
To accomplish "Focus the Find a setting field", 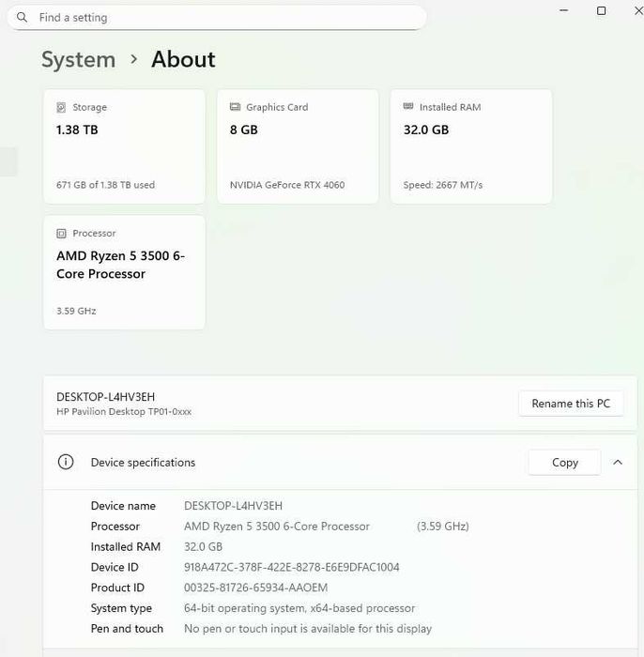I will point(217,18).
